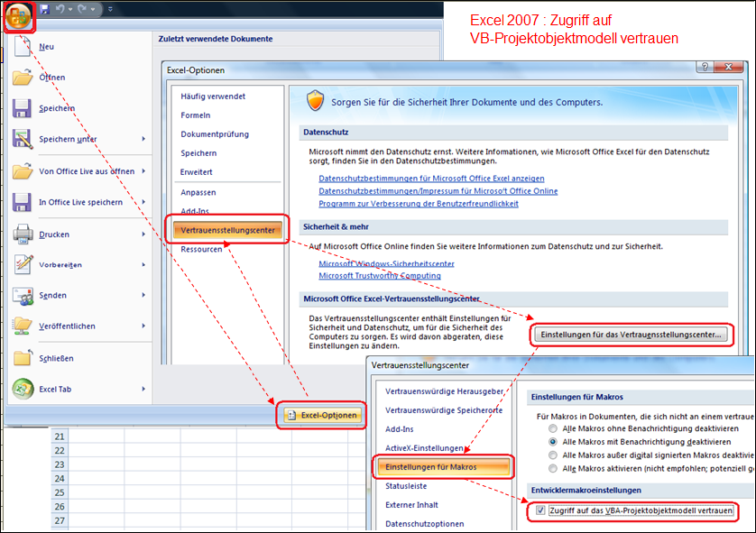Screen dimensions: 756x533
Task: Select the Öffnen menu entry
Action: point(52,77)
